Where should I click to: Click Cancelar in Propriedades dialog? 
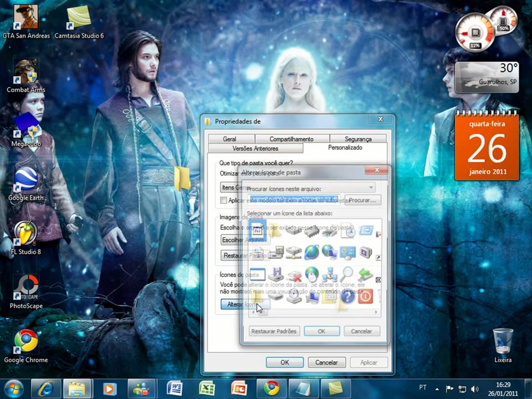click(x=326, y=362)
